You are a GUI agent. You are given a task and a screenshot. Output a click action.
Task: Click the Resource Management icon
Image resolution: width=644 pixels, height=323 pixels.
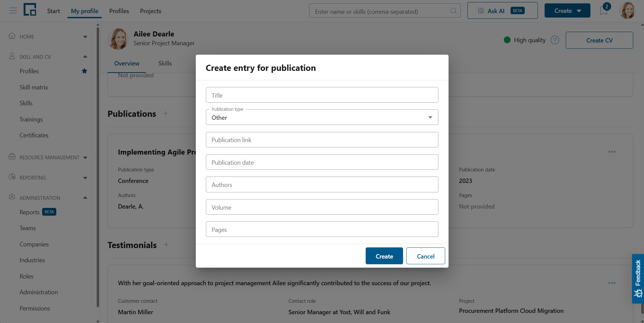[x=12, y=157]
